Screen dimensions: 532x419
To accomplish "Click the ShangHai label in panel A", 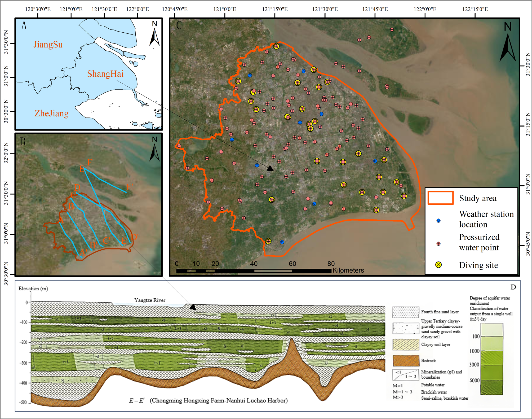I will coord(105,74).
